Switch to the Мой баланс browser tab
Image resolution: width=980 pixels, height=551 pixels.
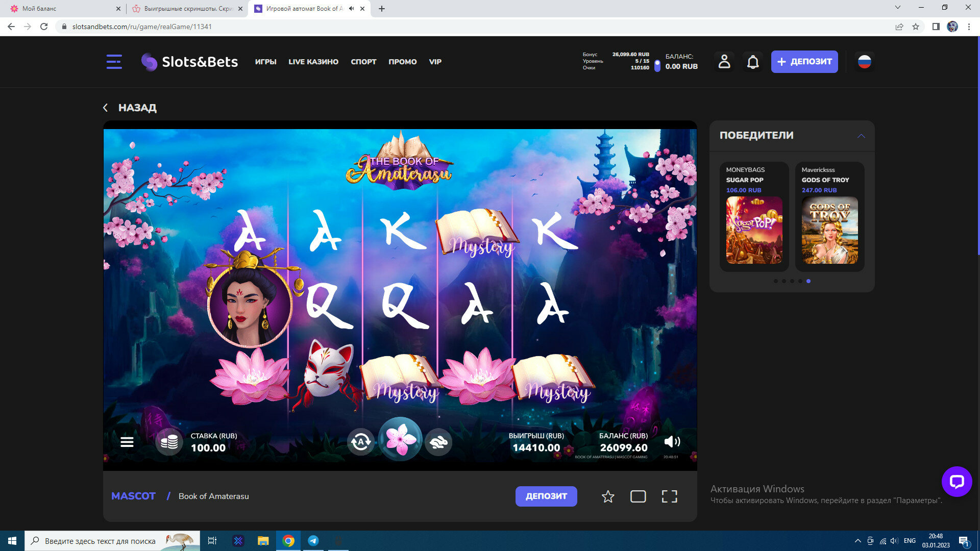61,9
